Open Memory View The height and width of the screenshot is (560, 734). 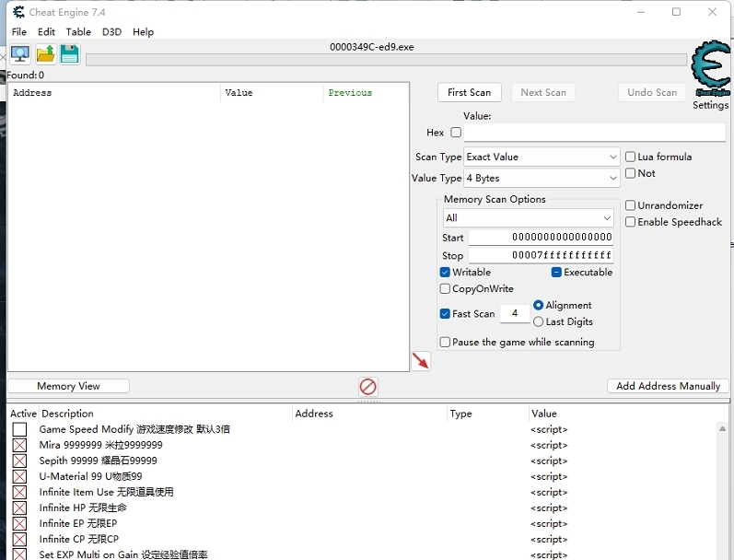[x=68, y=386]
